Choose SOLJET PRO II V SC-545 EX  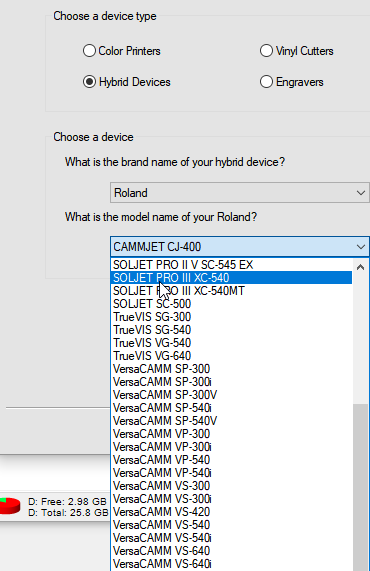coord(231,265)
